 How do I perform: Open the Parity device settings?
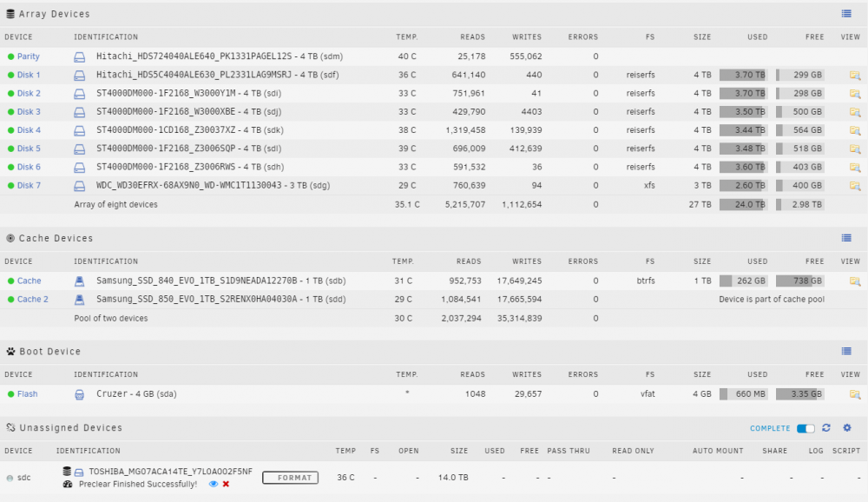coord(29,56)
